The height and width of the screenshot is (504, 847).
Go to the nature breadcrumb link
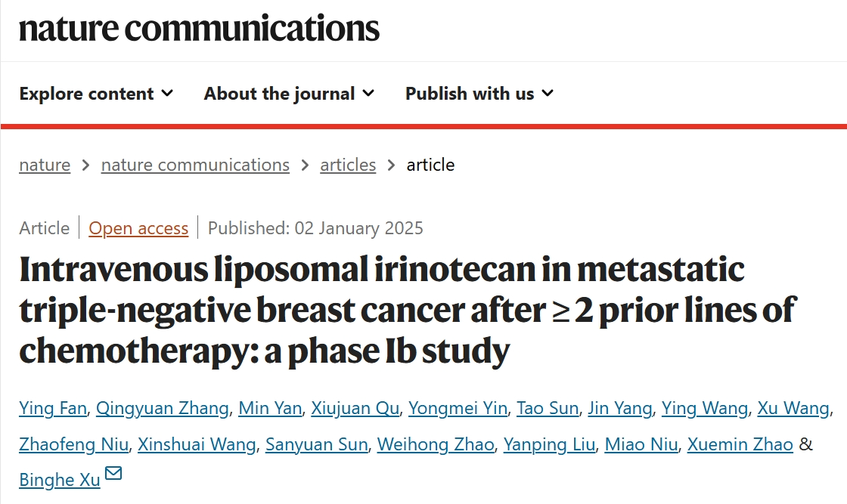tap(45, 165)
